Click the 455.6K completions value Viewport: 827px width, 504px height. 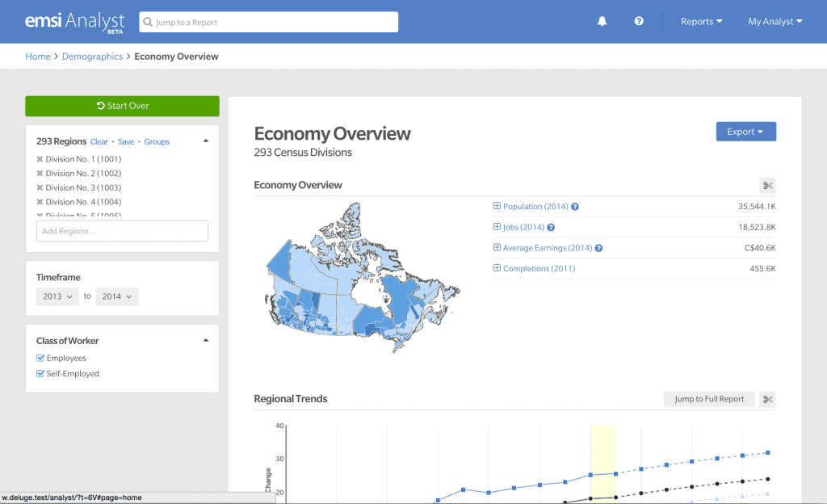click(762, 268)
